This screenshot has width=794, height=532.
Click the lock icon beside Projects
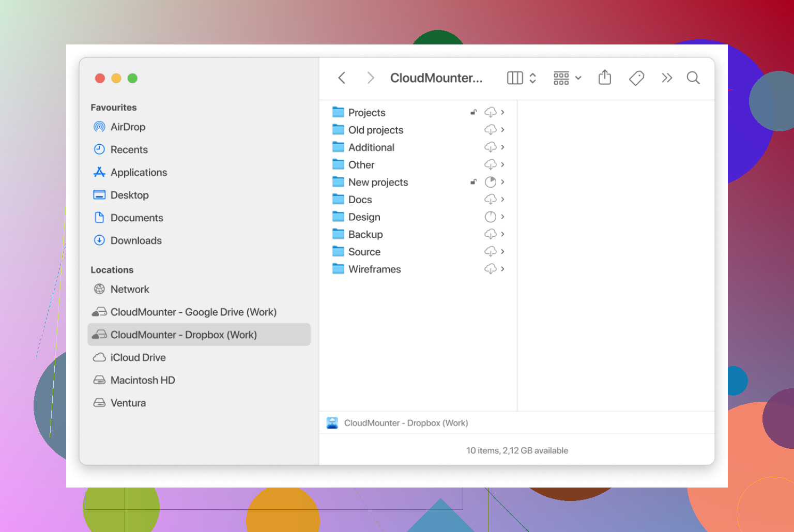[x=473, y=112]
